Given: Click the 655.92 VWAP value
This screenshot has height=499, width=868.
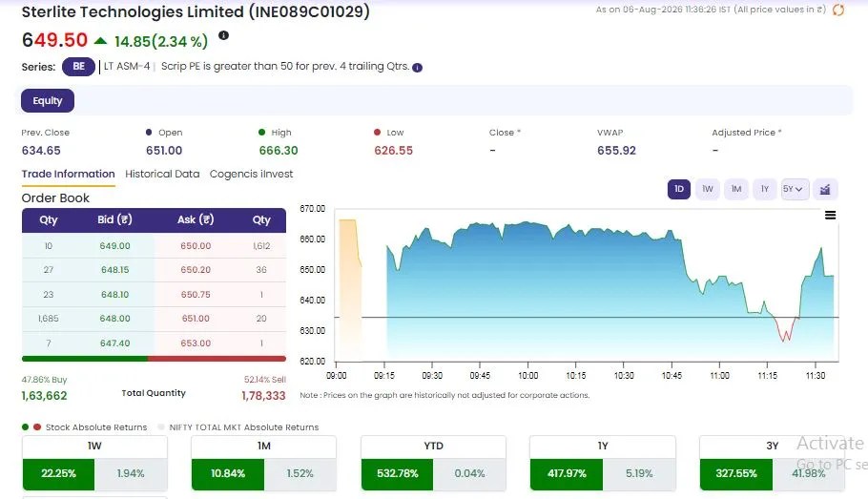Looking at the screenshot, I should 617,151.
